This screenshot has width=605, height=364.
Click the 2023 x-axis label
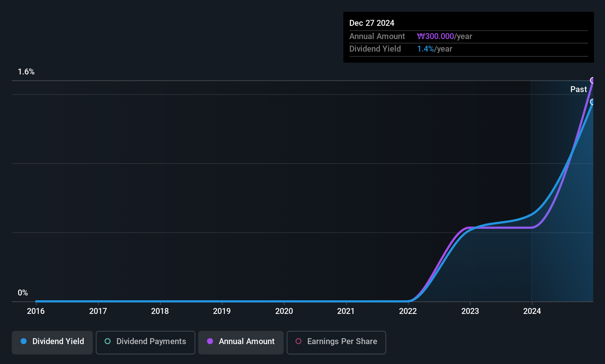point(470,311)
